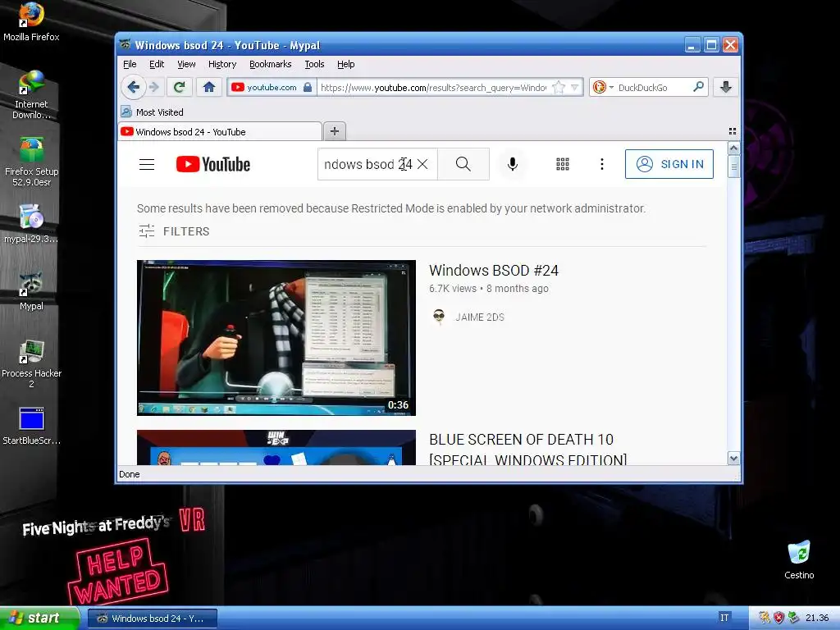
Task: Select Firefox Setup 52.9.0esr installer icon
Action: (31, 162)
